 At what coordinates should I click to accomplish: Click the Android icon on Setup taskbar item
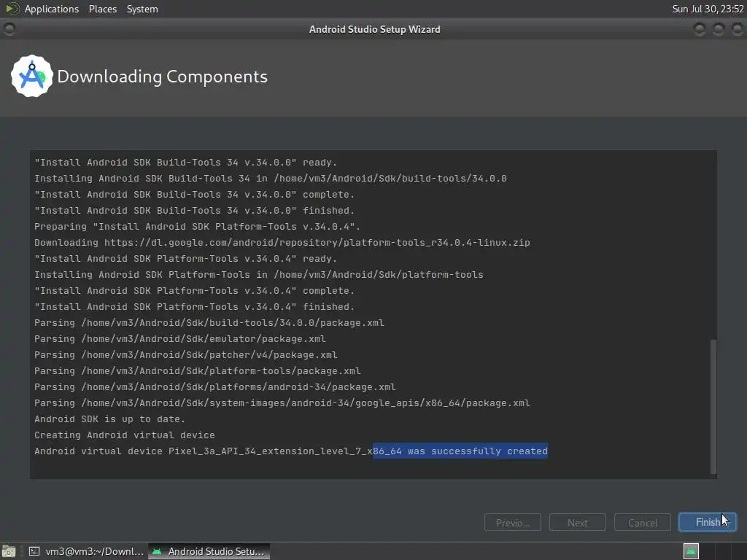pos(157,551)
